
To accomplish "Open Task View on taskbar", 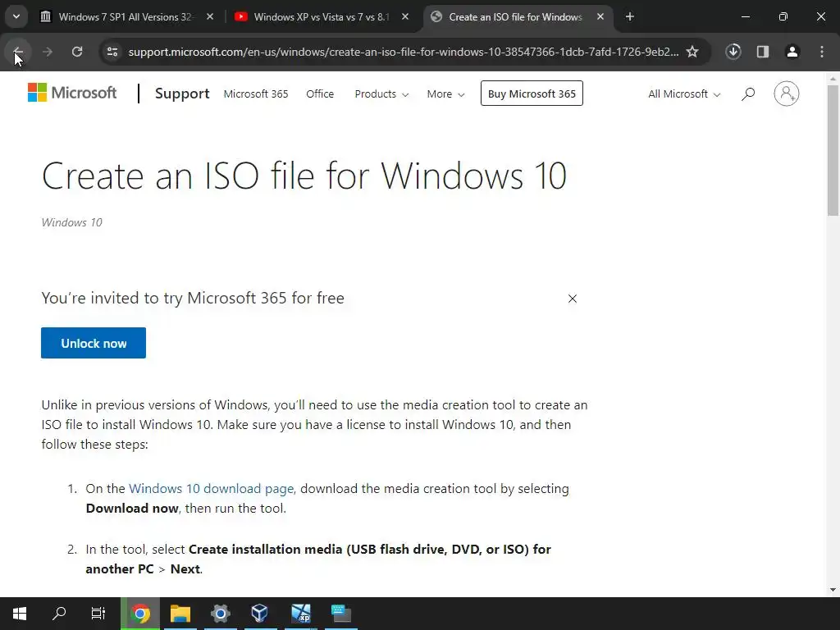I will click(x=98, y=614).
